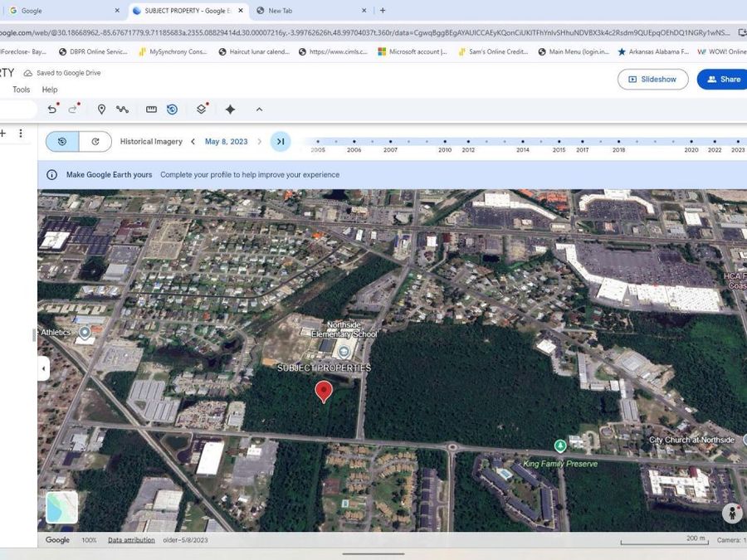Click the 100% loading status value

[89, 540]
